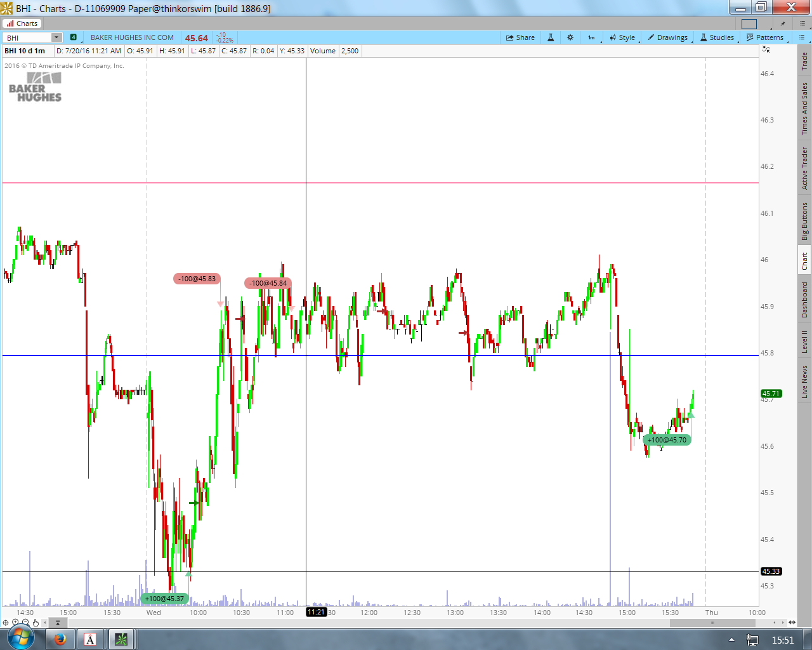Select the crosshair pointer tool icon
The height and width of the screenshot is (650, 812).
pyautogui.click(x=6, y=623)
